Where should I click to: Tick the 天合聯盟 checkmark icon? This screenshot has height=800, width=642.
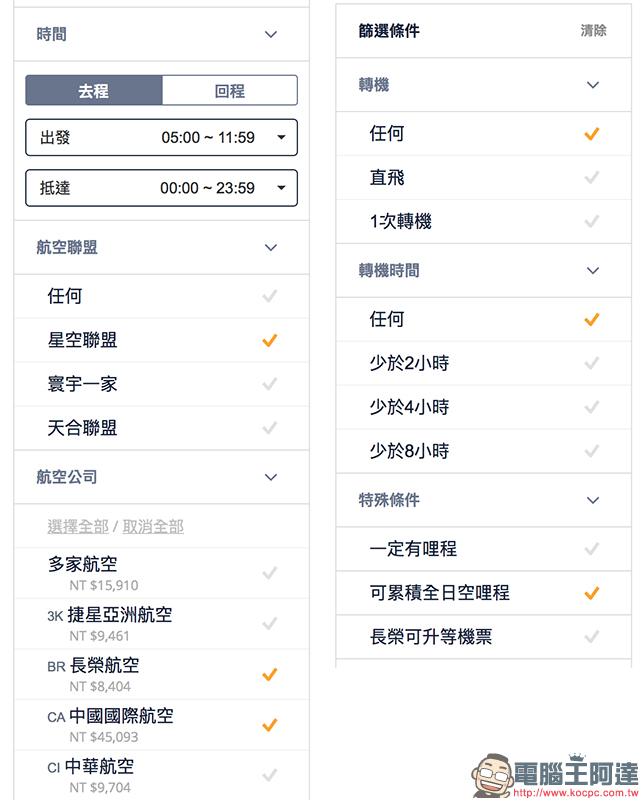point(269,428)
